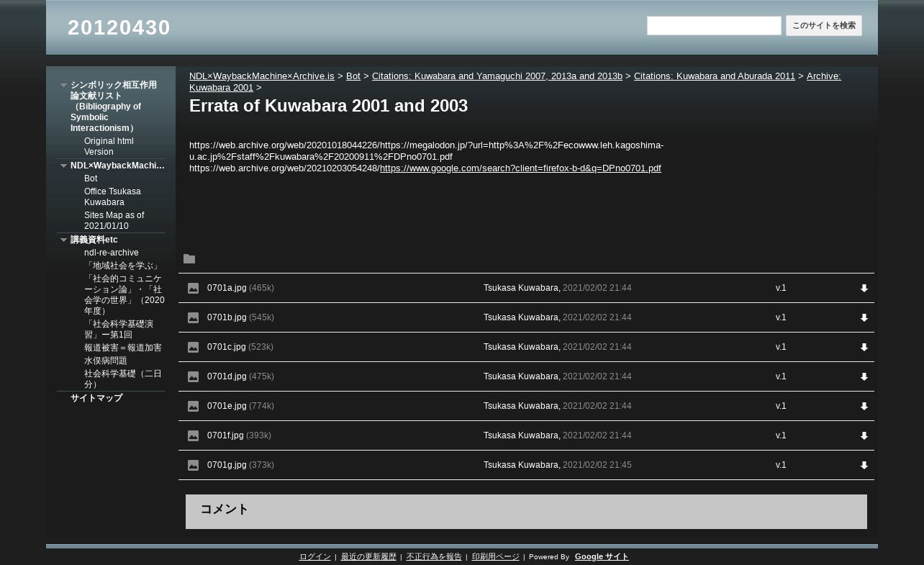Open the Bot page in sidebar
This screenshot has height=565, width=924.
pos(91,178)
